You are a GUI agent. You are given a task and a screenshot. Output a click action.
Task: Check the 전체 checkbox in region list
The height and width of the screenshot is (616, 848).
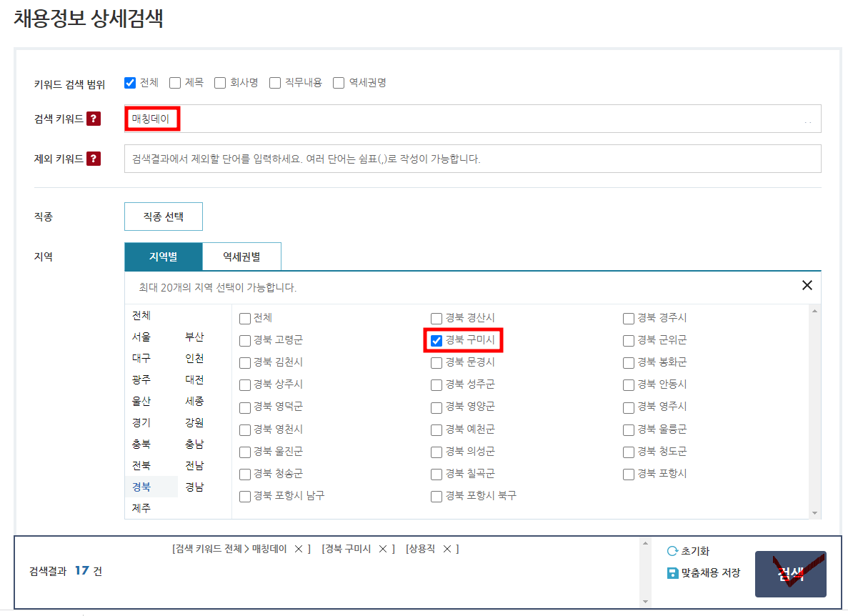[x=244, y=318]
